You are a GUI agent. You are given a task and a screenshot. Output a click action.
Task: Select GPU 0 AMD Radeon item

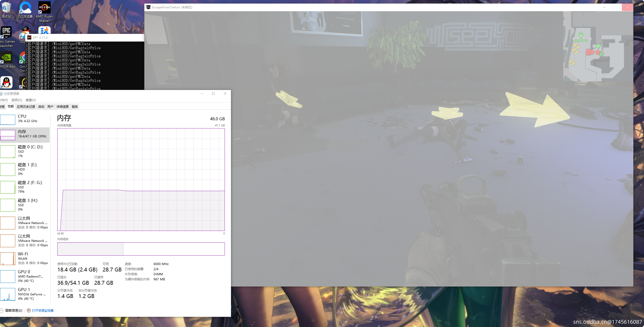point(25,276)
